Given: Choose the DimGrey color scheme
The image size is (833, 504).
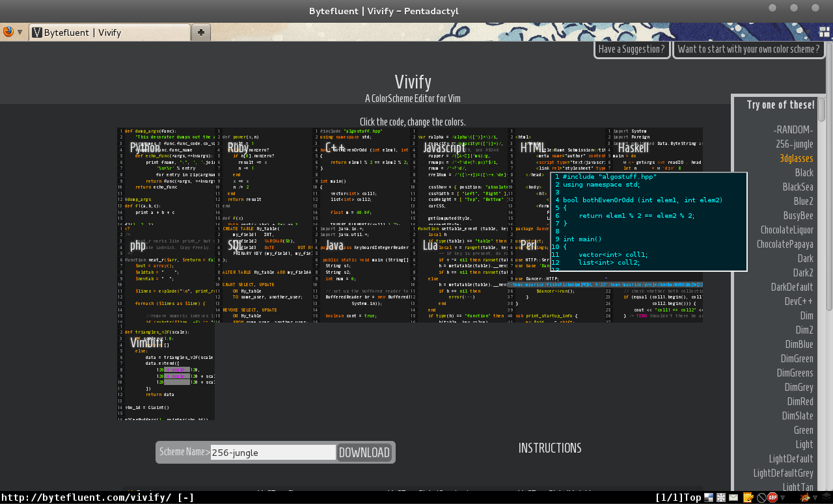Looking at the screenshot, I should point(799,388).
